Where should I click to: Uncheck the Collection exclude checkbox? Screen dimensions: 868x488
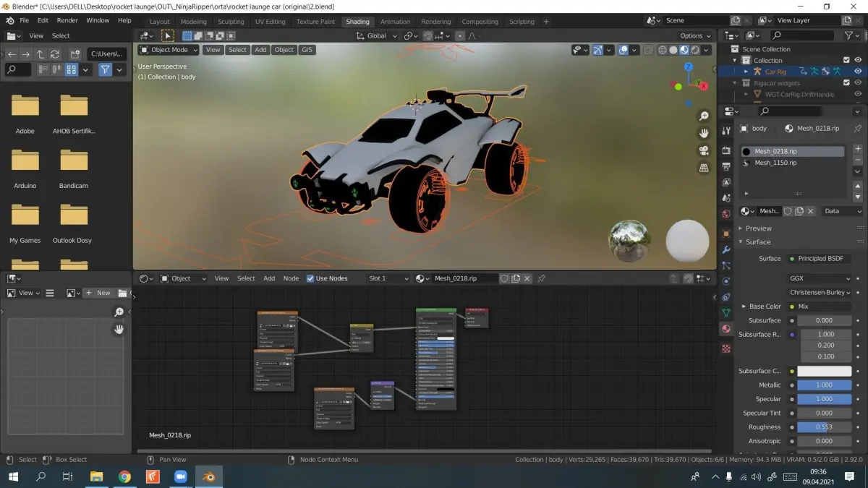846,60
